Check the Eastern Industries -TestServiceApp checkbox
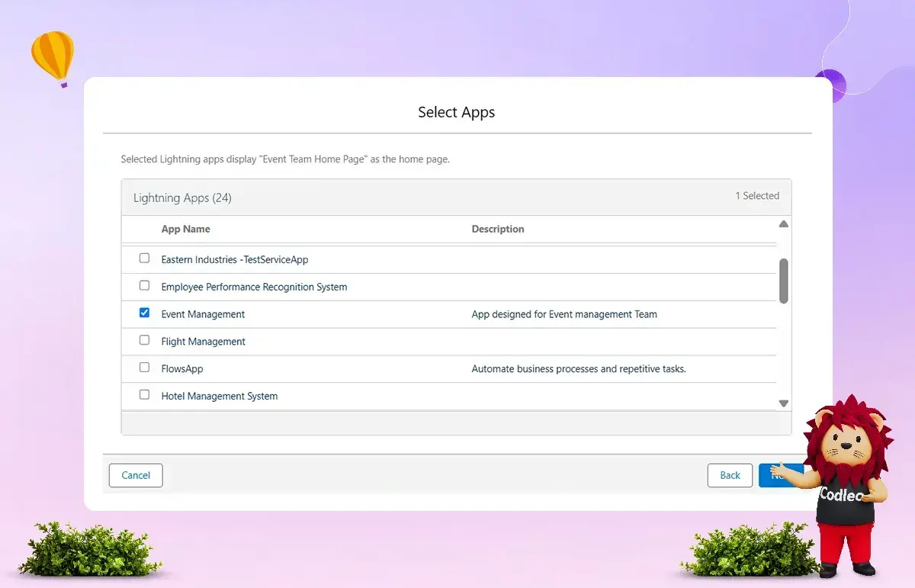 (144, 259)
